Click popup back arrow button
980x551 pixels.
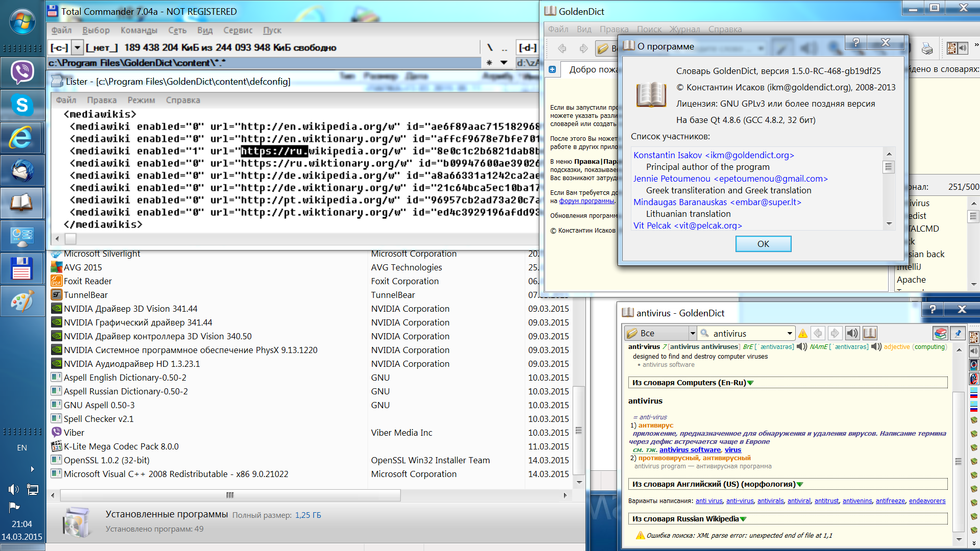coord(818,333)
